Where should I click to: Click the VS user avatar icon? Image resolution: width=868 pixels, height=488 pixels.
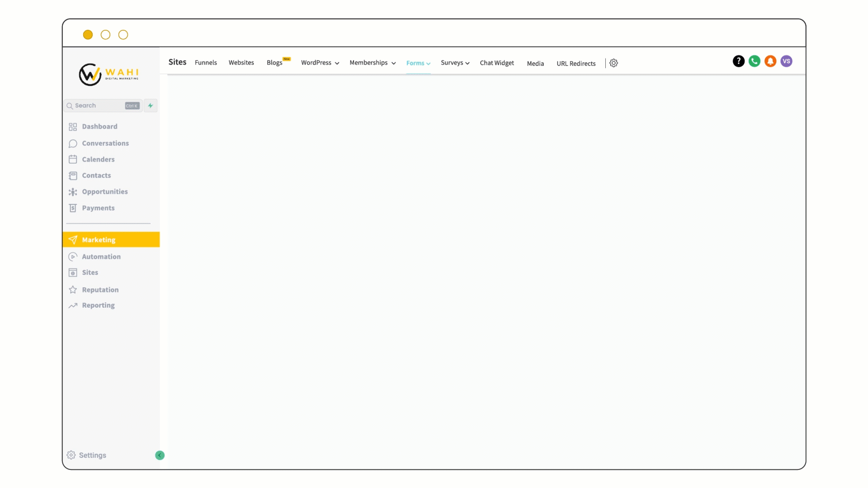(787, 61)
